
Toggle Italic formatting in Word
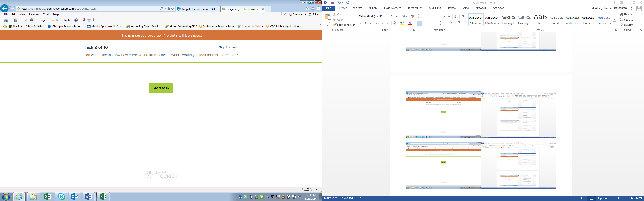click(x=365, y=23)
